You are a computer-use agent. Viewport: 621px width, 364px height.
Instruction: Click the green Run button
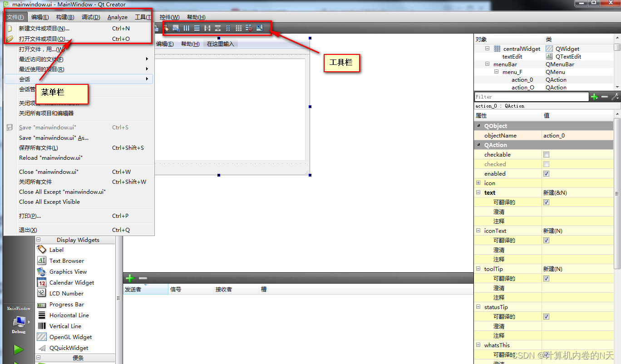click(19, 349)
